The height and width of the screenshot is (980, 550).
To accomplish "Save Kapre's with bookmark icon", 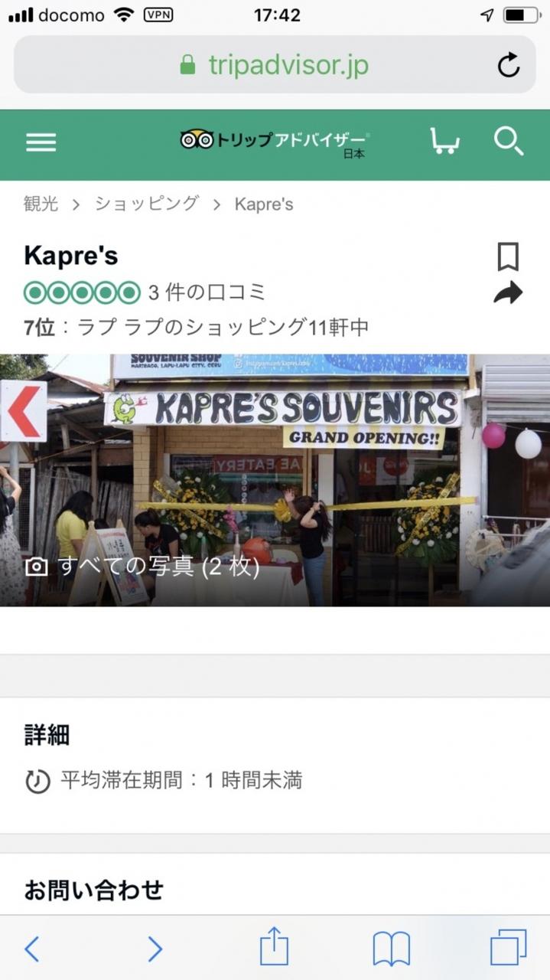I will click(508, 257).
